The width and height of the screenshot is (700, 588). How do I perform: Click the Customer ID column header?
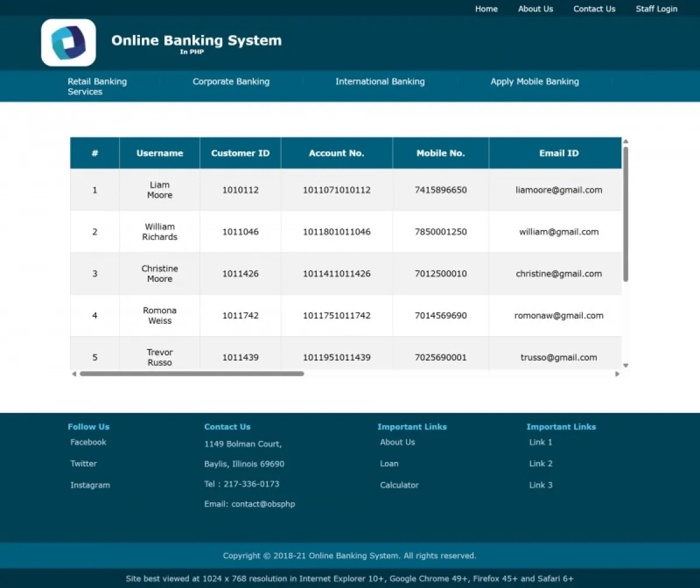[x=240, y=153]
